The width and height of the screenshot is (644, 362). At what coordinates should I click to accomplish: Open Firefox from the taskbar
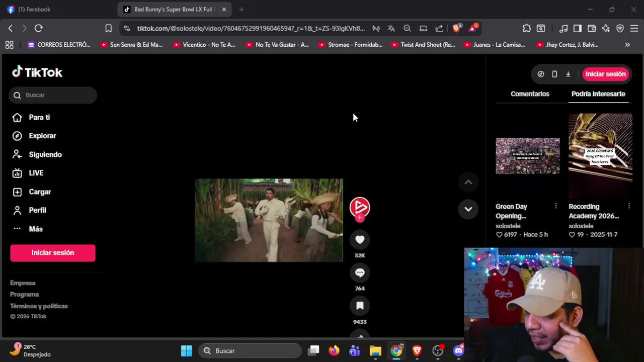coord(334,351)
